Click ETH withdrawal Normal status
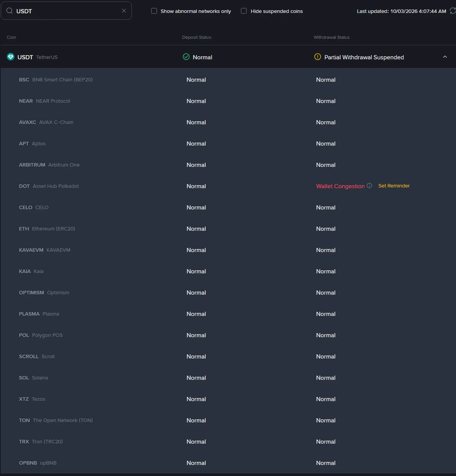 click(326, 229)
